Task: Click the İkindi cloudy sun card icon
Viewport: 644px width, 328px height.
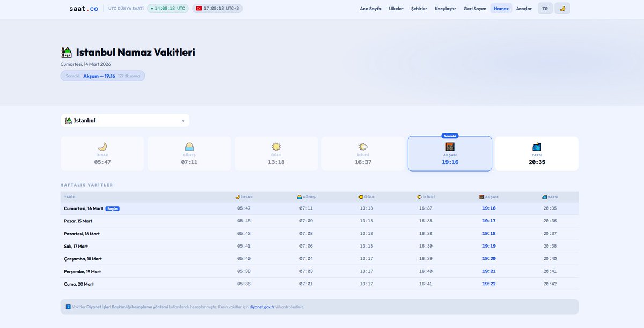Action: tap(363, 146)
